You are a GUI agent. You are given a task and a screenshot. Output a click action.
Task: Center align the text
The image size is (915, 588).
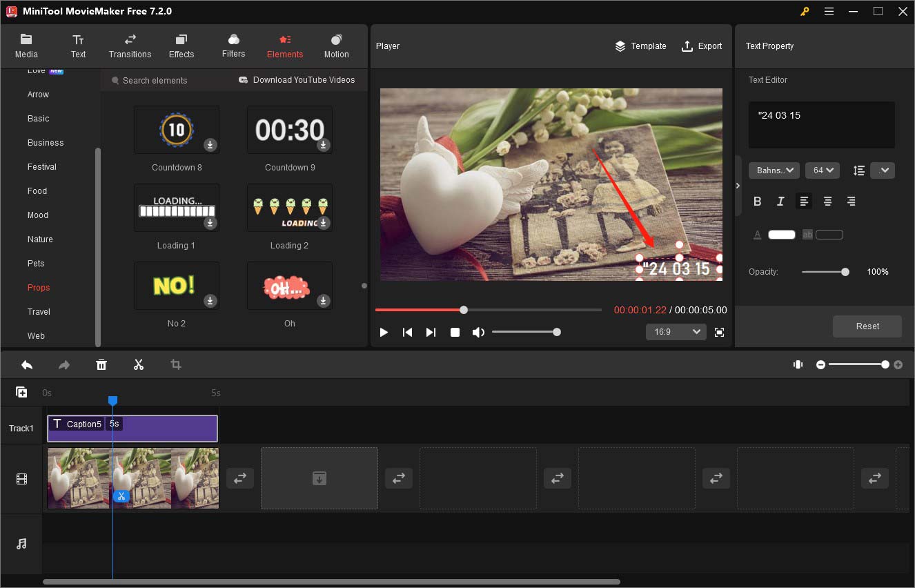coord(827,202)
